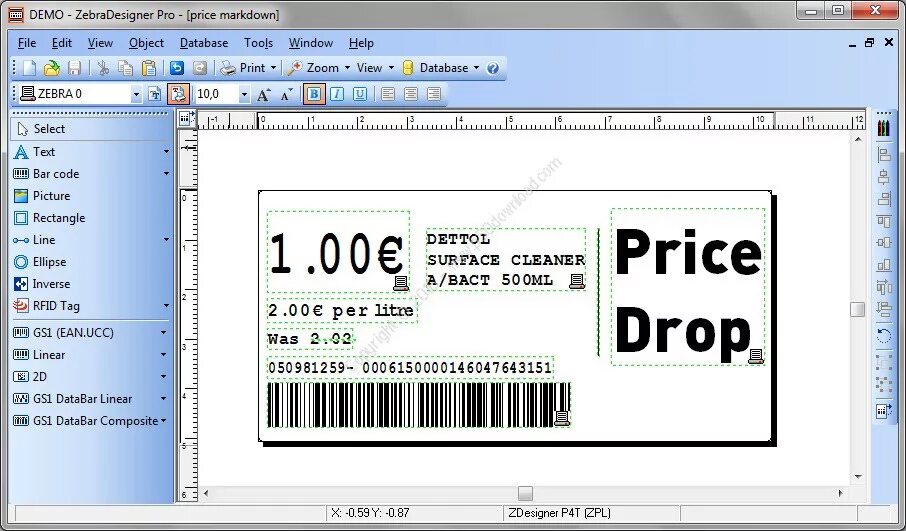Set text alignment to center
The width and height of the screenshot is (906, 531).
pyautogui.click(x=411, y=94)
